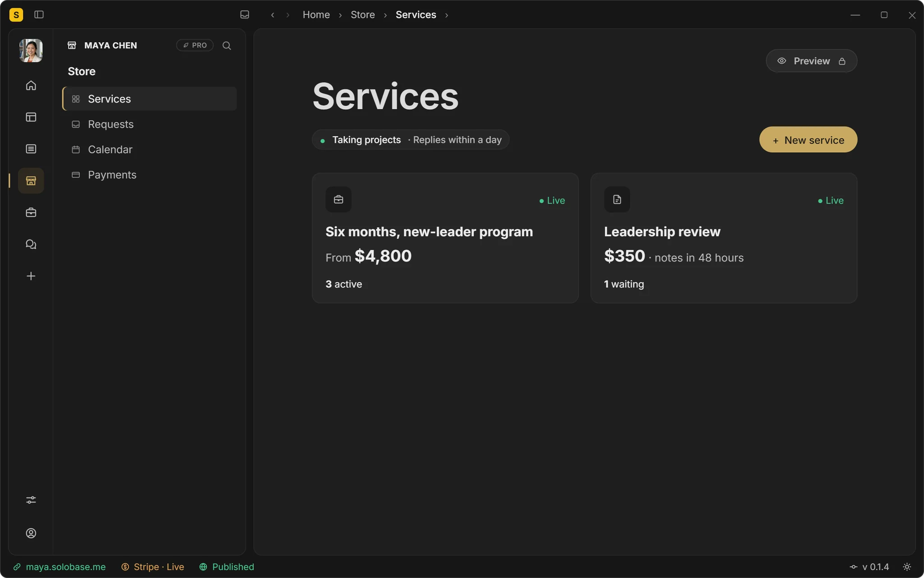Screen dimensions: 924x578
Task: Open the briefcase icon in the left rail
Action: click(x=31, y=212)
